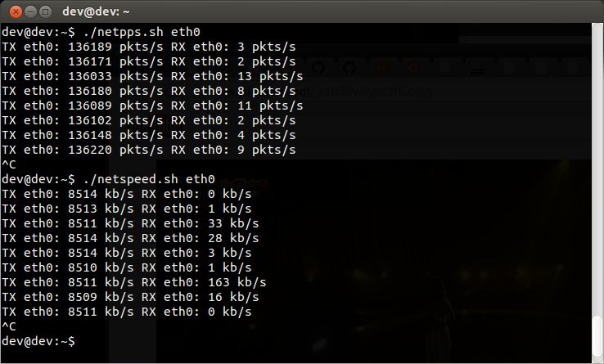Screen dimensions: 604x364
Task: Click the first ^C interrupt line
Action: click(x=9, y=164)
